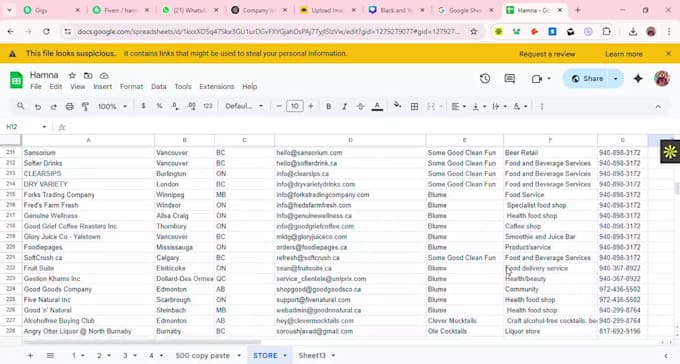This screenshot has width=680, height=364.
Task: Toggle strikethrough formatting
Action: (360, 106)
